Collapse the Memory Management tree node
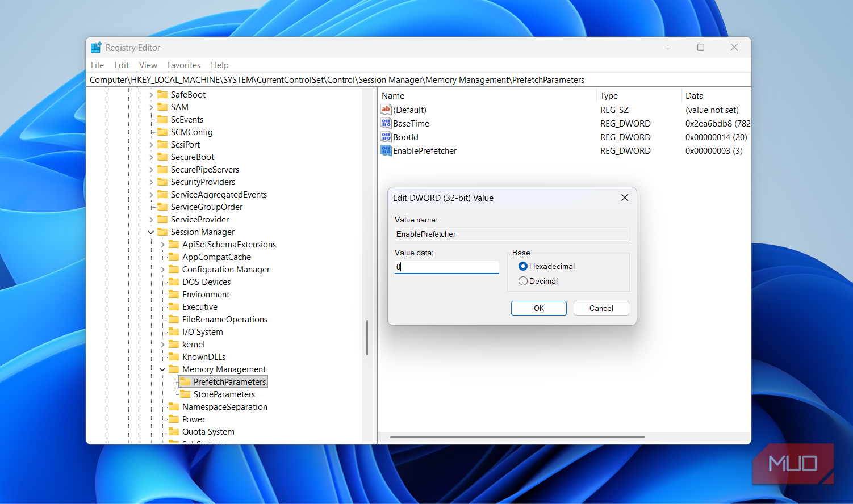Viewport: 853px width, 504px height. point(162,369)
